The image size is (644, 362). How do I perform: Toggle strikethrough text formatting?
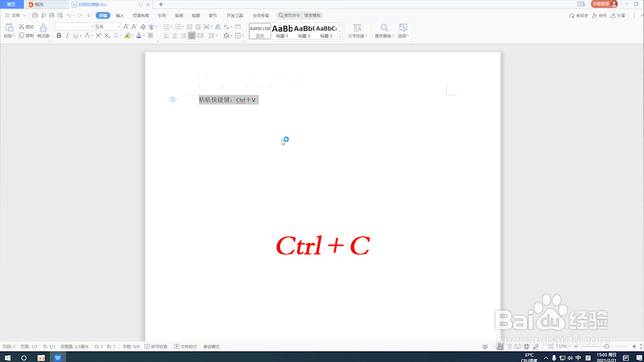[87, 36]
